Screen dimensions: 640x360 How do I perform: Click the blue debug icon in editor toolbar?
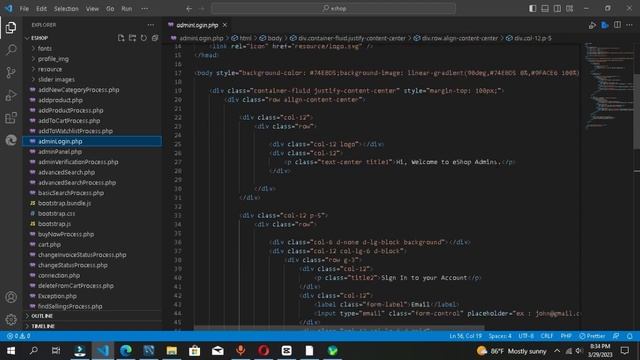(605, 25)
